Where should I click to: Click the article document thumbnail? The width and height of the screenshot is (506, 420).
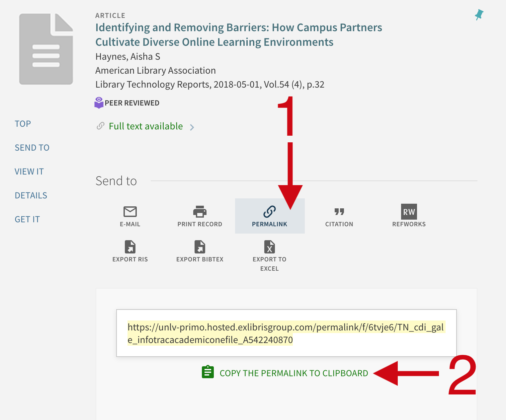click(x=46, y=49)
